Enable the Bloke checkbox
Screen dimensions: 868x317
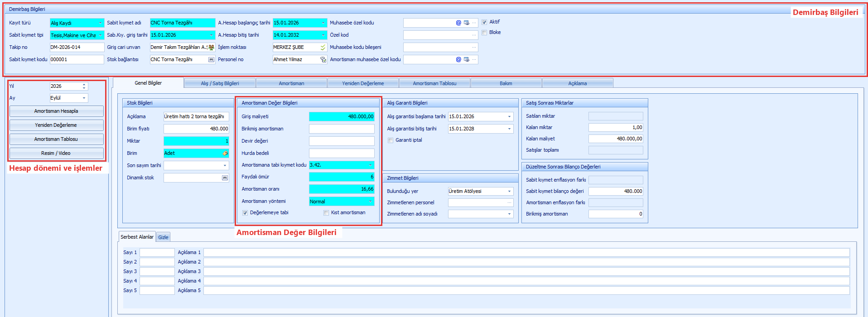pyautogui.click(x=484, y=33)
